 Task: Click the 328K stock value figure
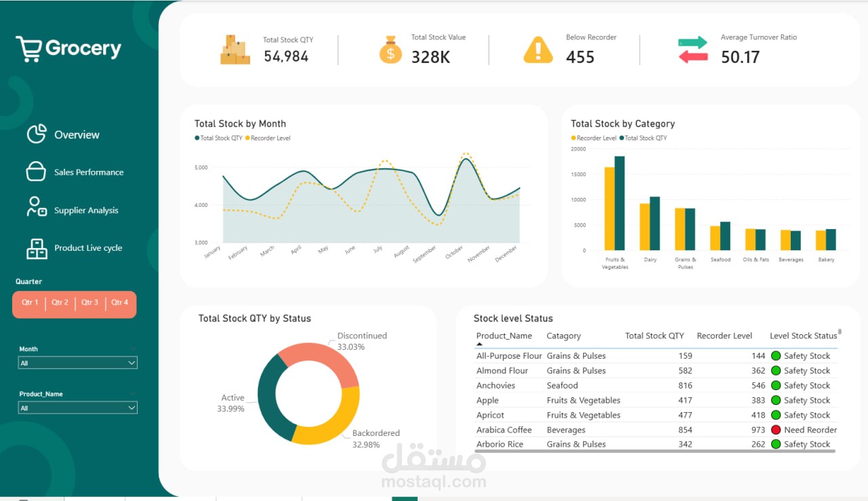point(431,57)
